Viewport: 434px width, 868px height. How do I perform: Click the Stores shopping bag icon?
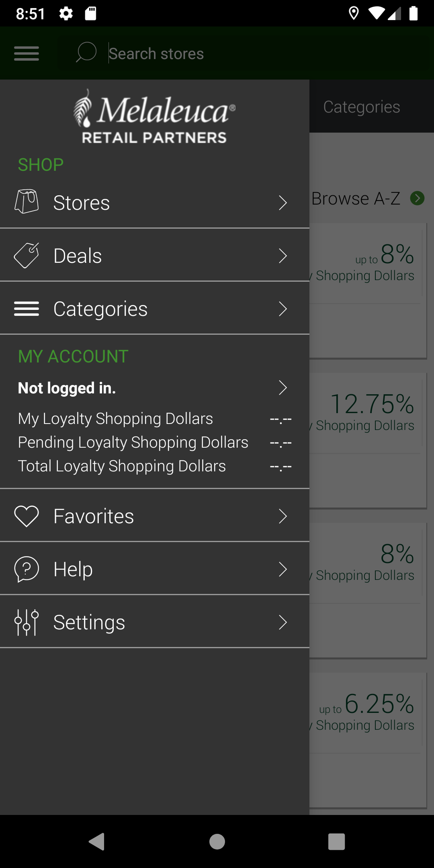click(x=27, y=201)
